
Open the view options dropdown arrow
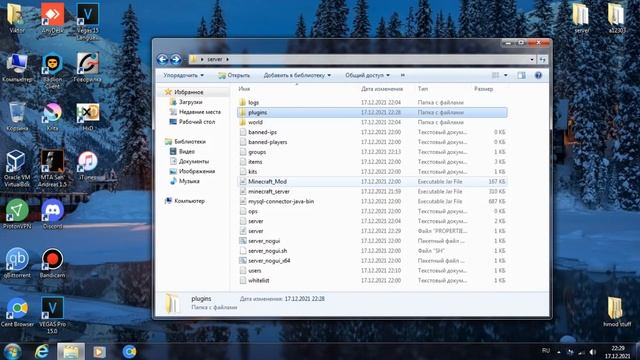506,75
